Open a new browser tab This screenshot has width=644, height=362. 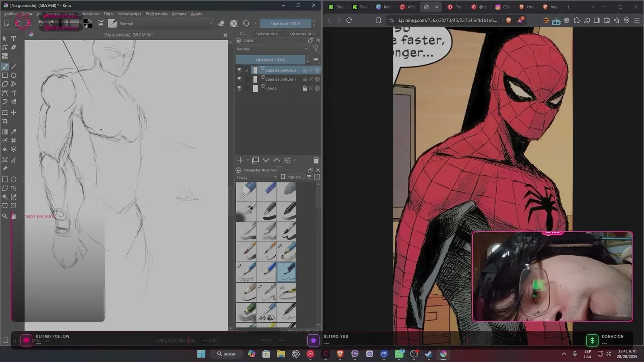(568, 7)
